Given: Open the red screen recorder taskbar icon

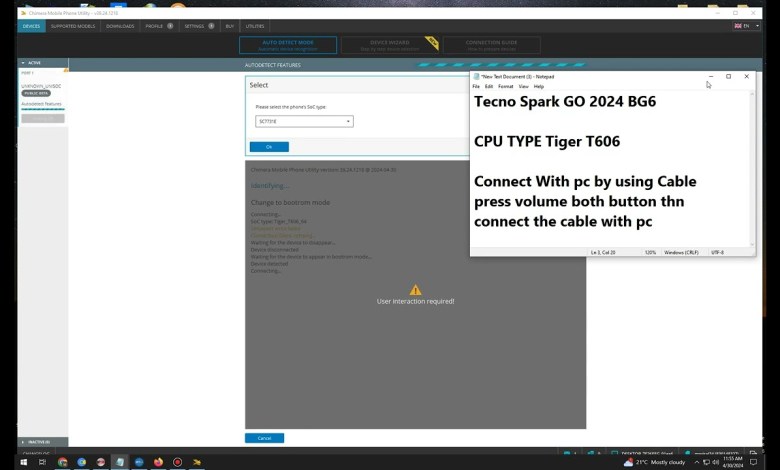Looking at the screenshot, I should pos(177,462).
